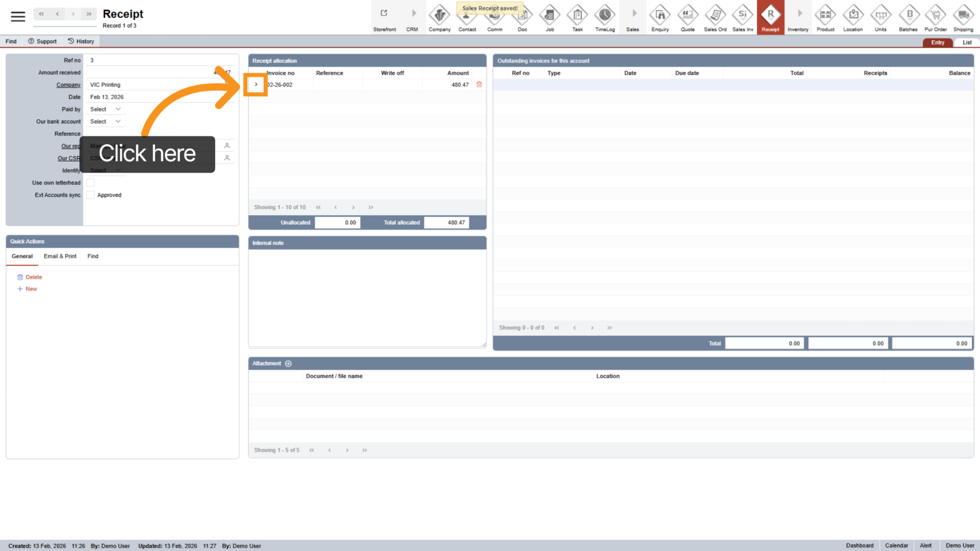Open the Quote module icon
The height and width of the screenshot is (551, 980).
[688, 15]
